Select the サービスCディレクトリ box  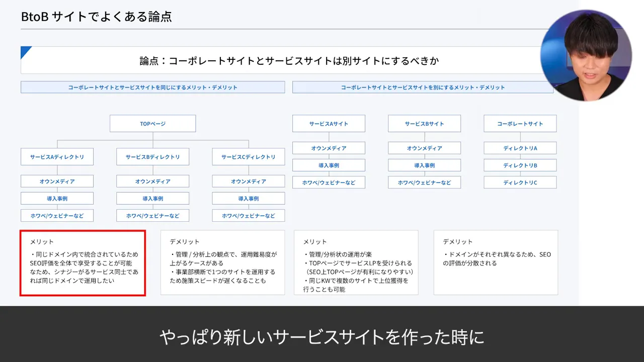pyautogui.click(x=248, y=157)
